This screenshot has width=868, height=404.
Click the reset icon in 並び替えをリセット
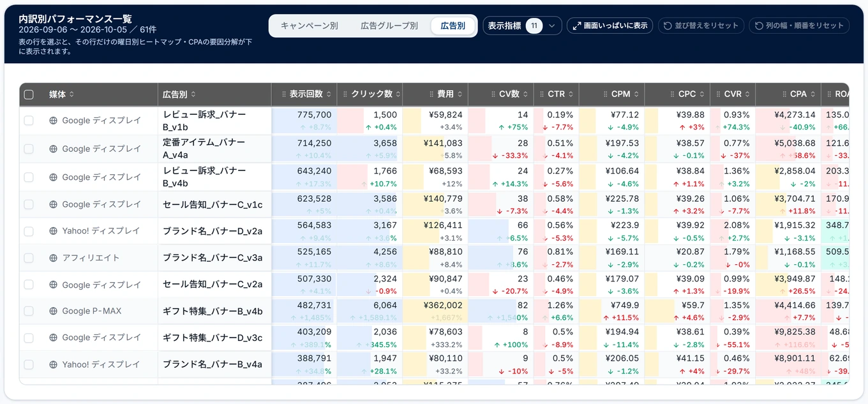(668, 26)
